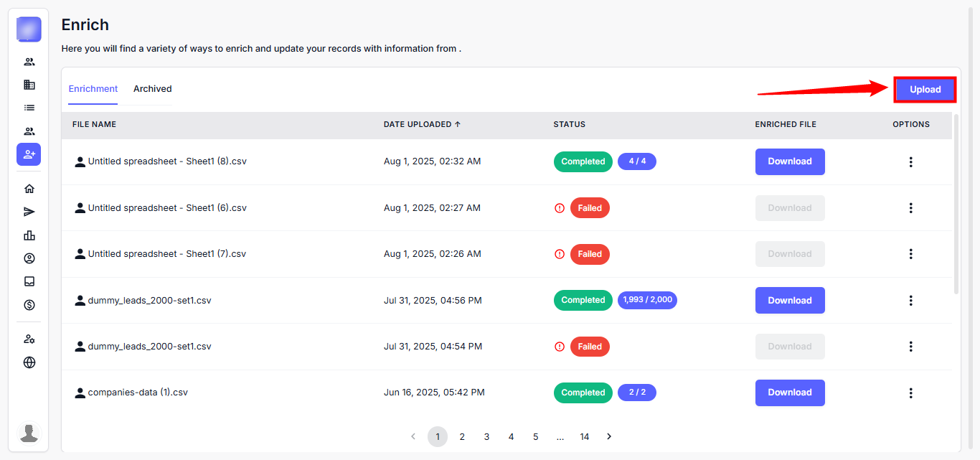
Task: Switch to the Archived tab
Action: [x=152, y=89]
